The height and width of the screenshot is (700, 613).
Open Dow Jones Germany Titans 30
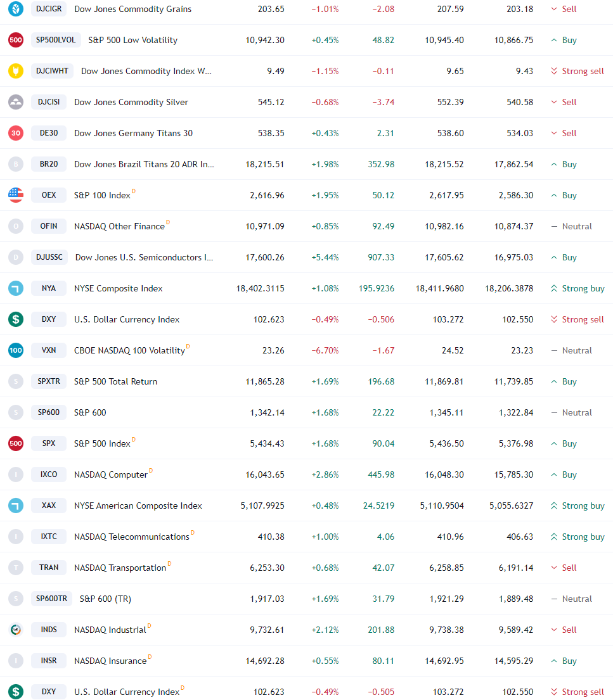click(133, 133)
